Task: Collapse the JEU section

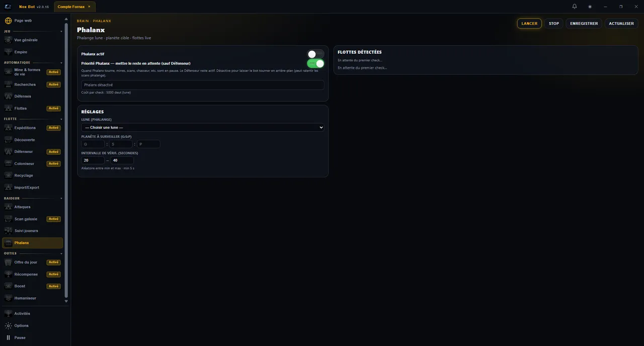Action: (x=61, y=31)
